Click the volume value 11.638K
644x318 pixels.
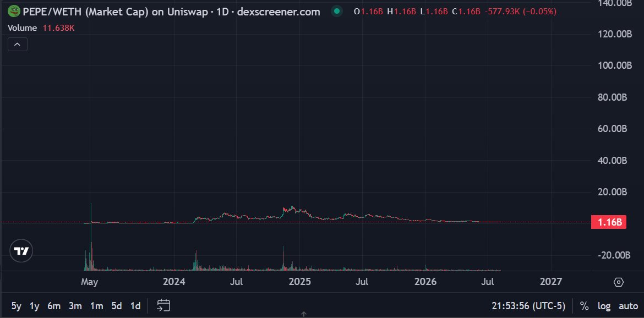58,28
